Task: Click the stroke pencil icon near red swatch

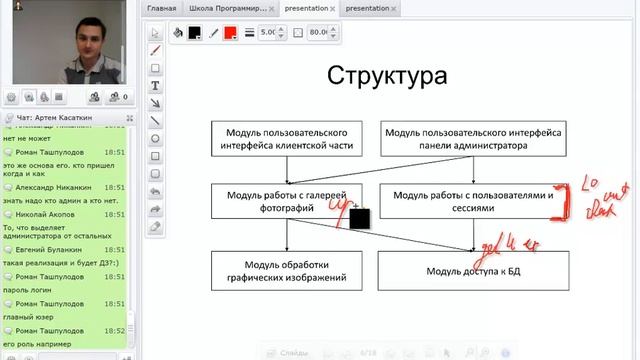Action: tap(213, 33)
